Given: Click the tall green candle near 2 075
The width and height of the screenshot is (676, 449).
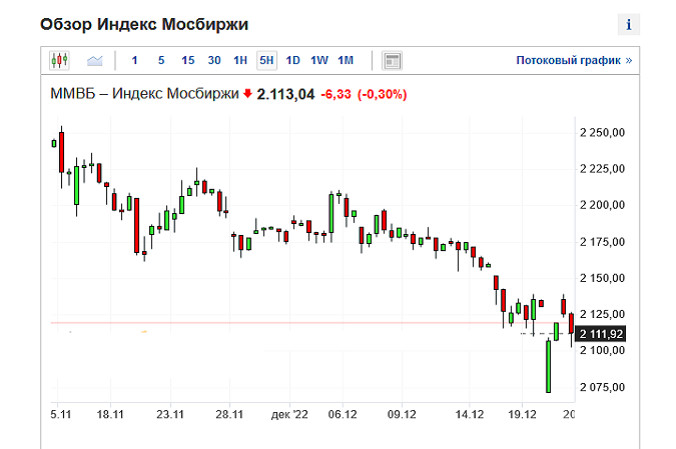Looking at the screenshot, I should point(548,366).
